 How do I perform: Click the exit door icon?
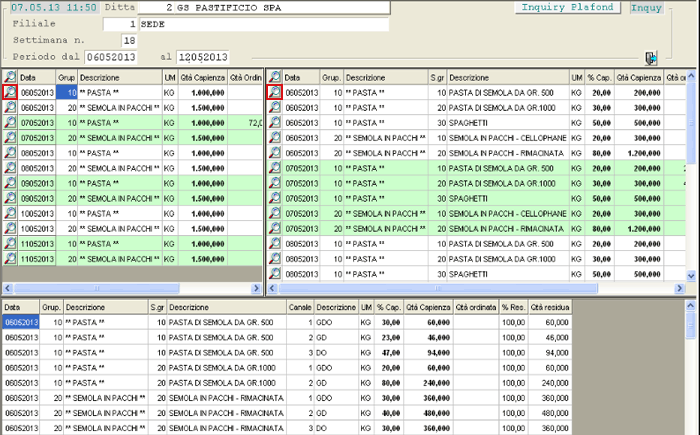click(x=651, y=58)
